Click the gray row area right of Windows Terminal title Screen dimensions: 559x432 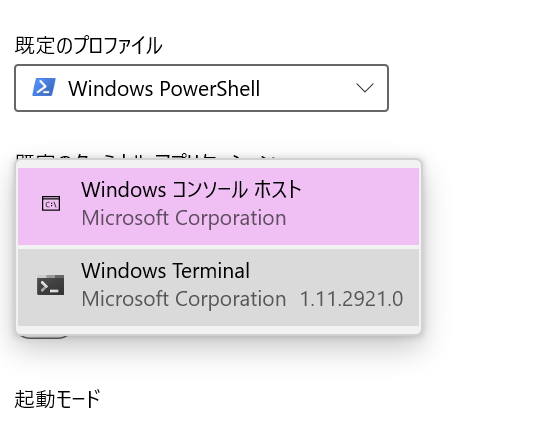[333, 271]
